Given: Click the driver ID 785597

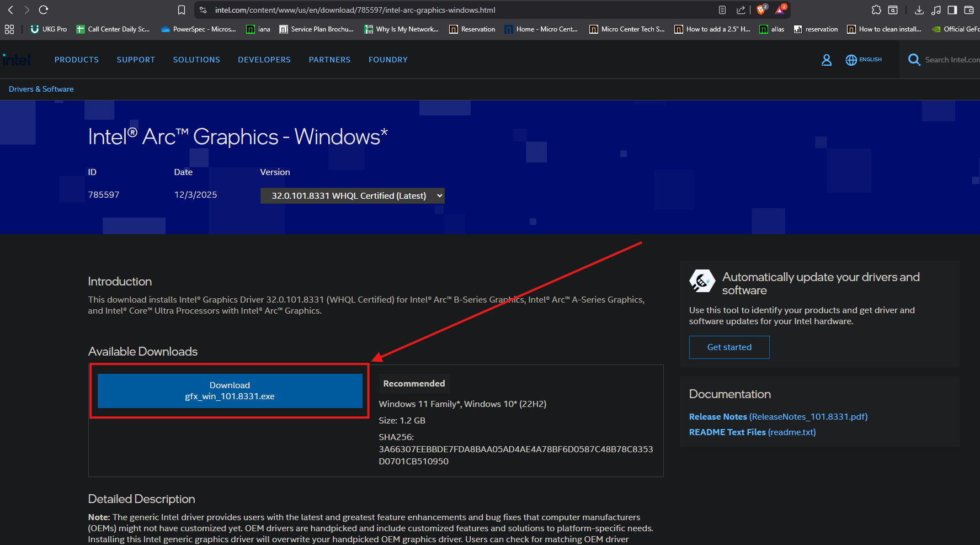Looking at the screenshot, I should [104, 195].
